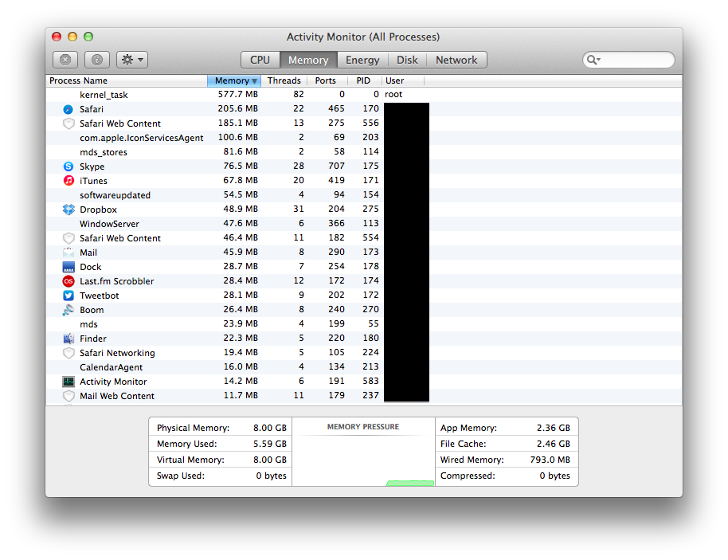The width and height of the screenshot is (728, 560).
Task: Click the iTunes music icon
Action: 68,181
